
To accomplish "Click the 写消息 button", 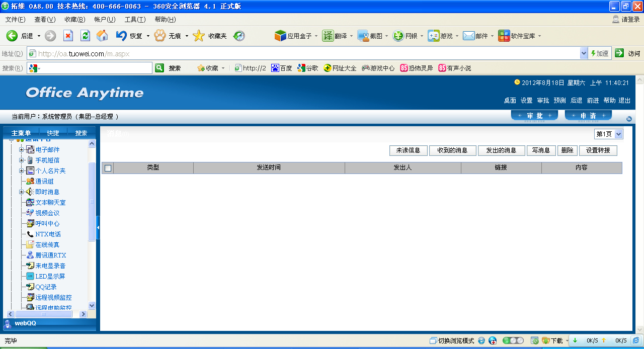I will tap(541, 150).
